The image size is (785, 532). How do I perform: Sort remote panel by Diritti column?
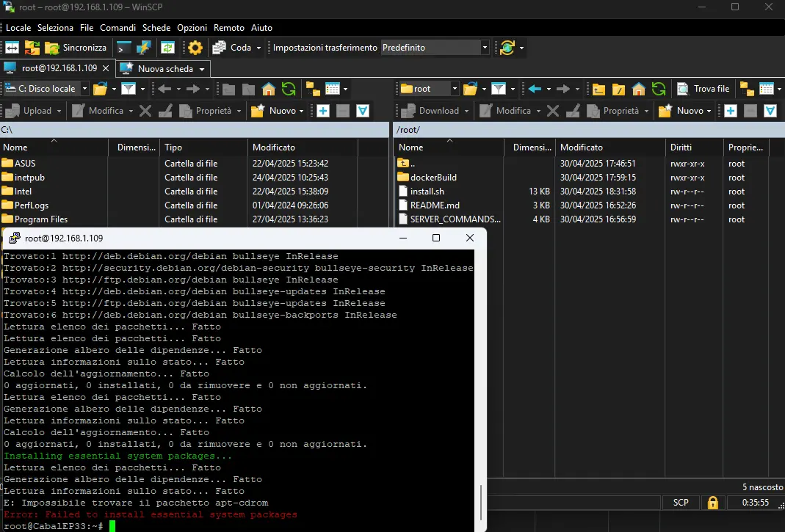tap(694, 147)
